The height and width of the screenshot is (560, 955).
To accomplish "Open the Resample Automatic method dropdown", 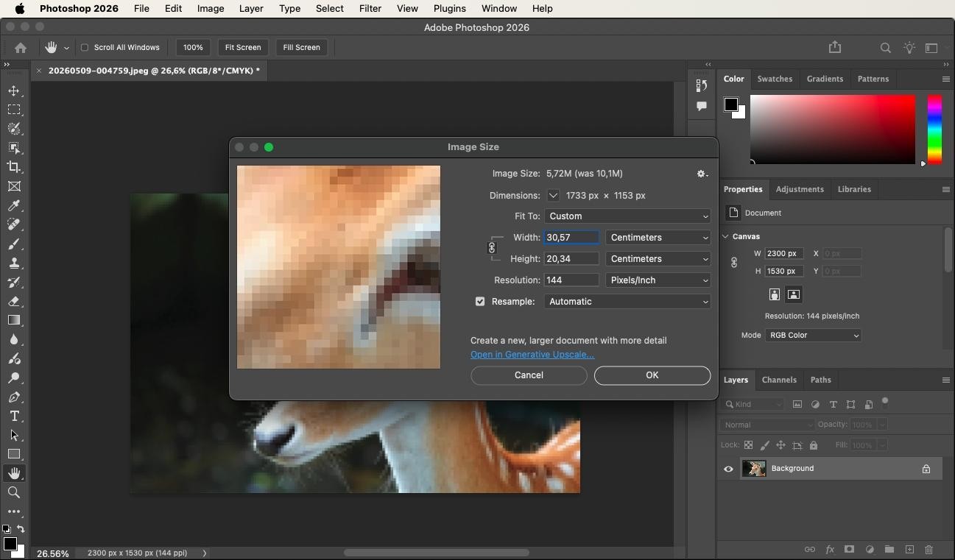I will (x=627, y=302).
